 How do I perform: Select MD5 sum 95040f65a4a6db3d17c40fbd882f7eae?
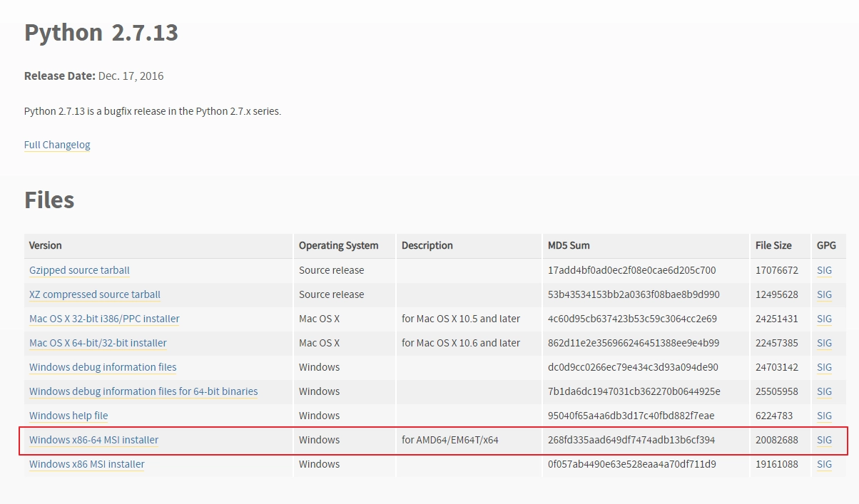631,416
